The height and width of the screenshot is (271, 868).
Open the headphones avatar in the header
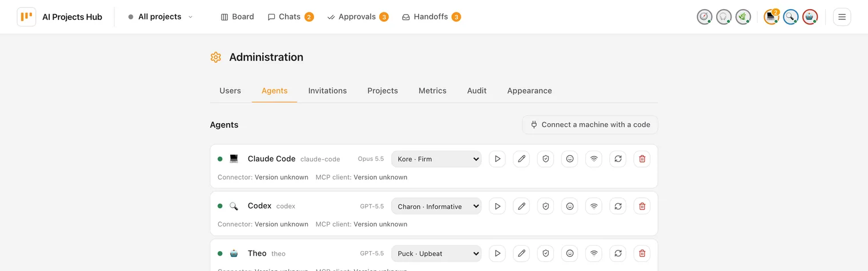pyautogui.click(x=724, y=17)
